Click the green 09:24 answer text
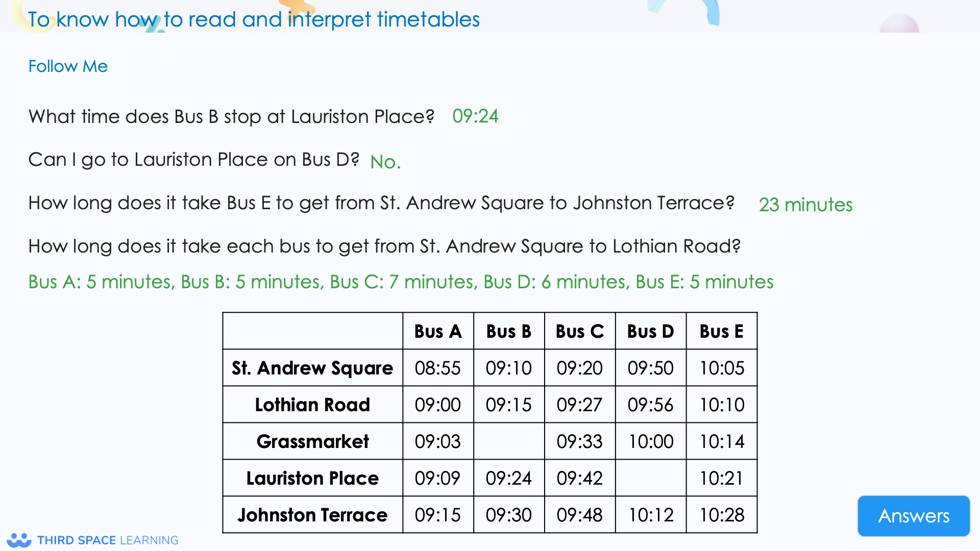Image resolution: width=980 pixels, height=551 pixels. tap(475, 116)
